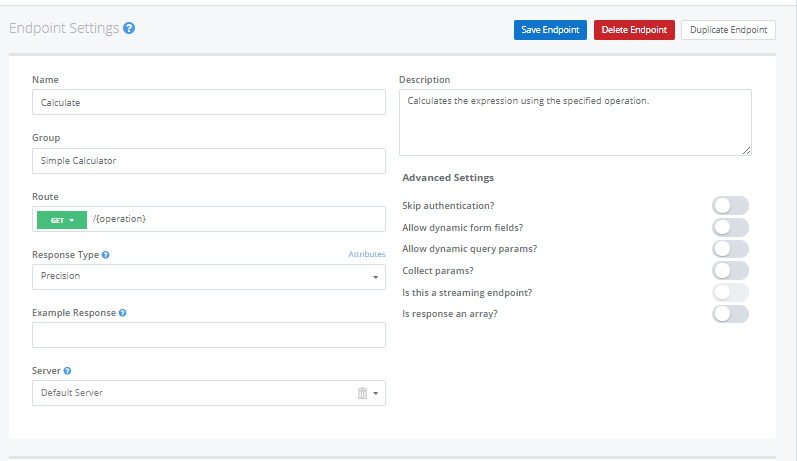Enable Allow dynamic query params

[730, 249]
